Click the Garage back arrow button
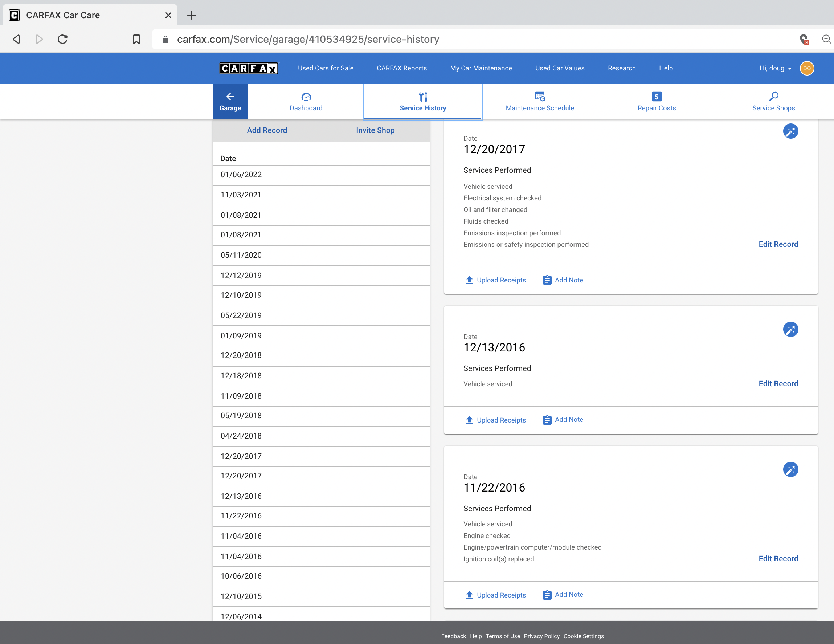The width and height of the screenshot is (834, 644). (x=230, y=102)
